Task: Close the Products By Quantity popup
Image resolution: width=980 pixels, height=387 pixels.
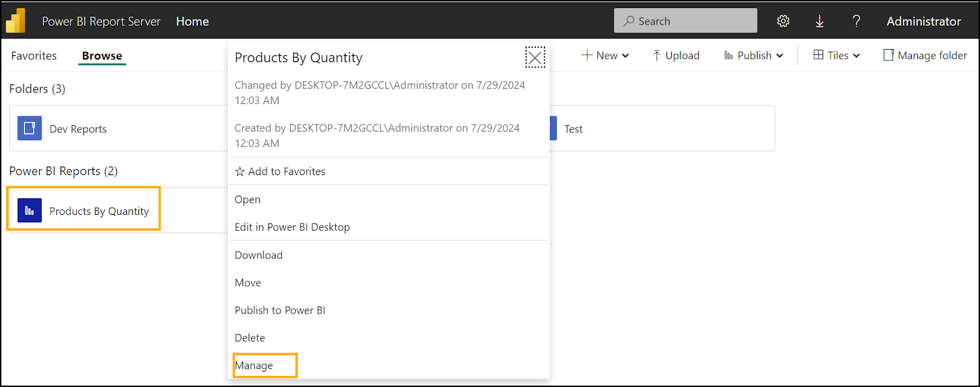Action: (535, 58)
